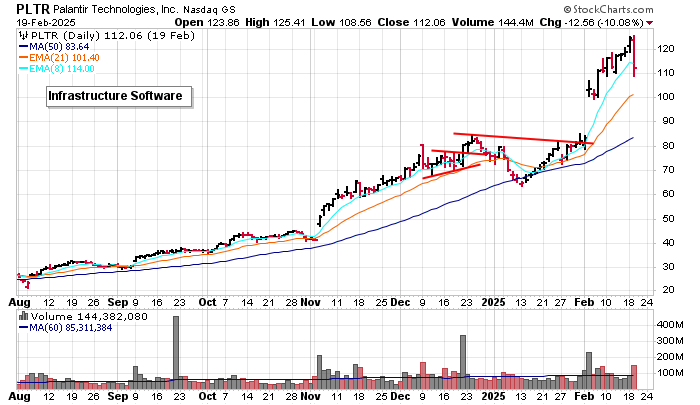Click the 100M volume axis label
The width and height of the screenshot is (700, 405).
[670, 372]
